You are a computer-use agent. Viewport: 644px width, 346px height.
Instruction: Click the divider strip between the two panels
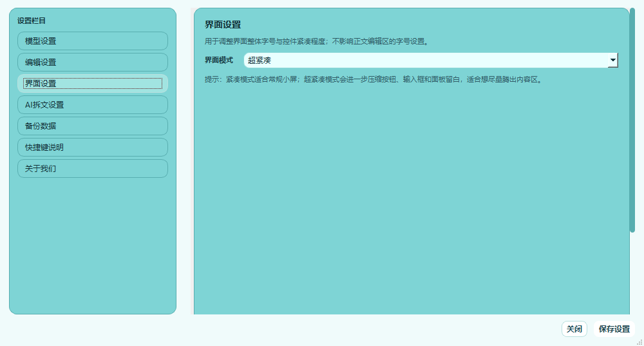point(192,161)
